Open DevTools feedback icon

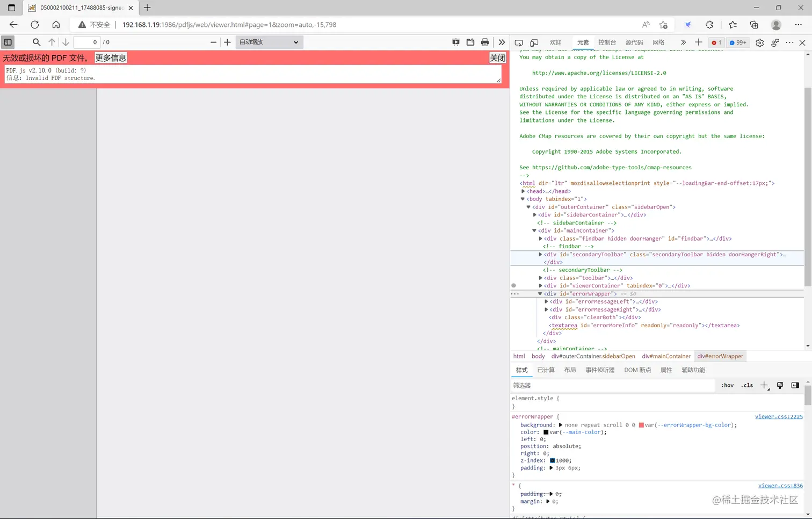click(775, 42)
